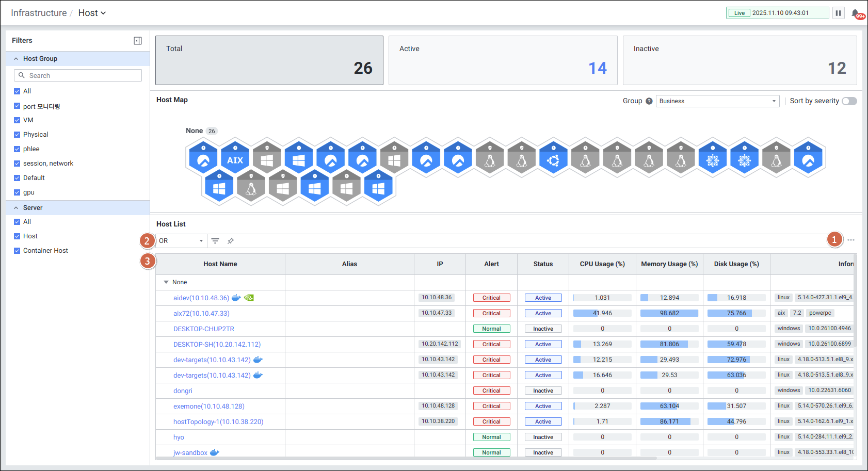Screen dimensions: 868x471
Task: Uncheck the gpu host group checkbox
Action: pos(17,192)
